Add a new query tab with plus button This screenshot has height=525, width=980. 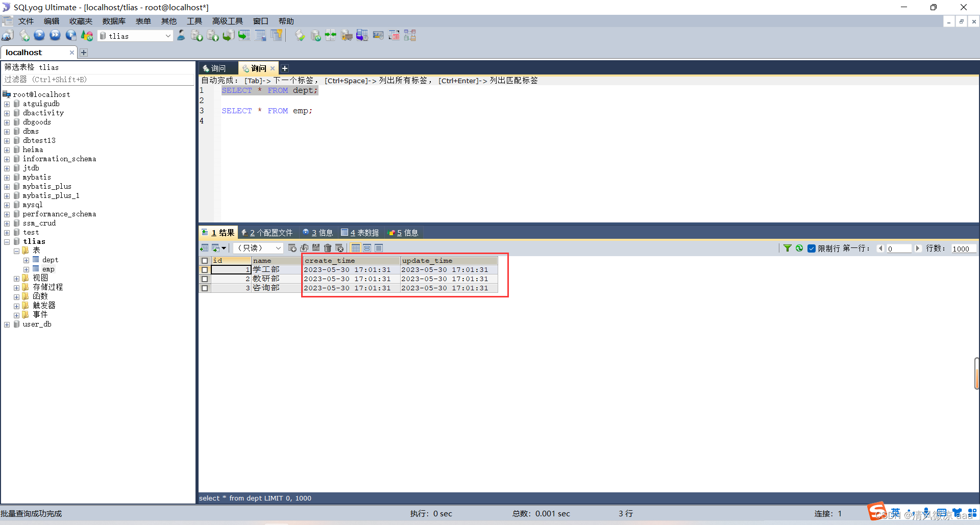click(285, 68)
